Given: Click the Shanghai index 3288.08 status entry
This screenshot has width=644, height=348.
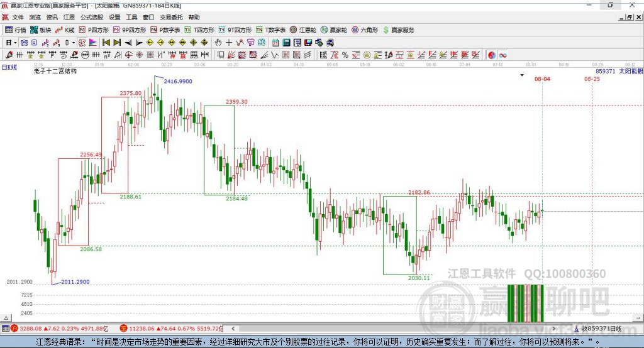Looking at the screenshot, I should [60, 329].
